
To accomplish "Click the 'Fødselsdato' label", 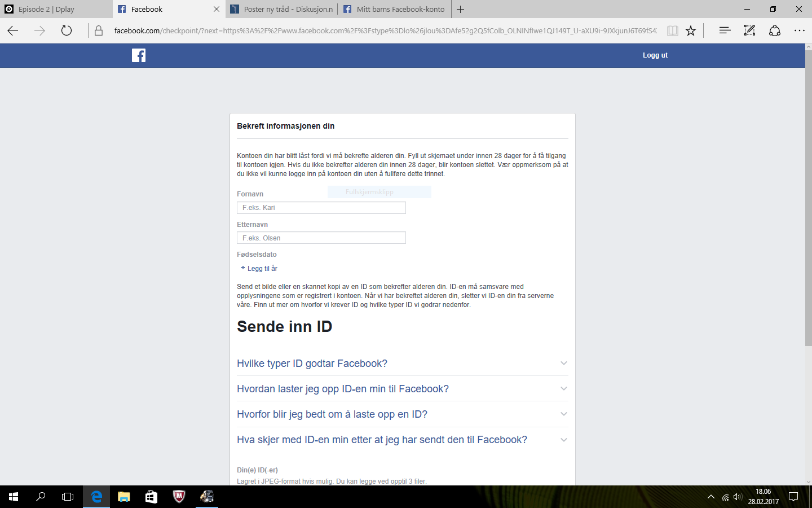I will [257, 255].
